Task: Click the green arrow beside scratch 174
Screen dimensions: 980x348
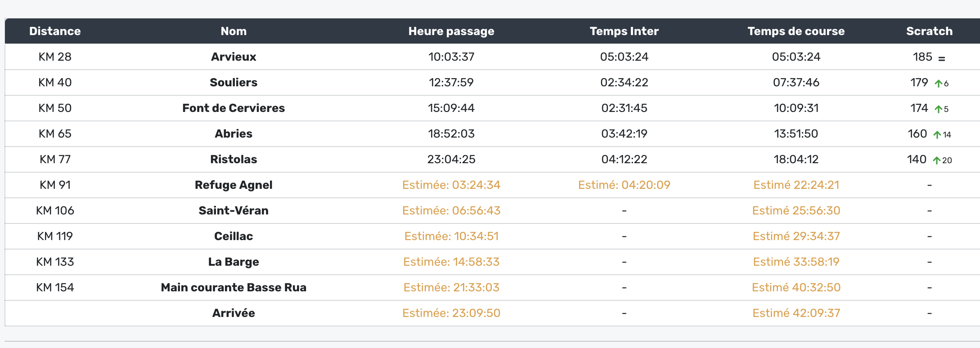Action: (x=938, y=109)
